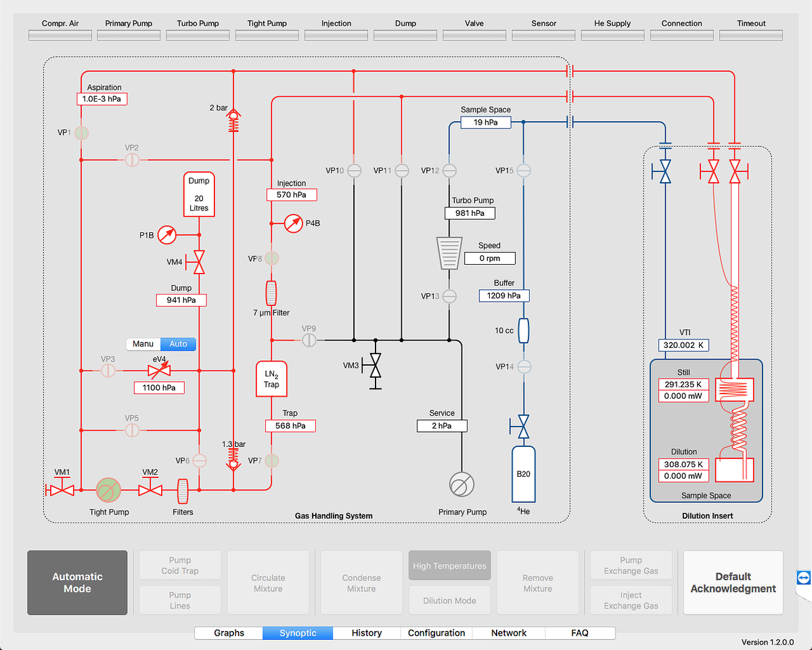The image size is (812, 650).
Task: Click the Primary Pump symbol
Action: (x=461, y=484)
